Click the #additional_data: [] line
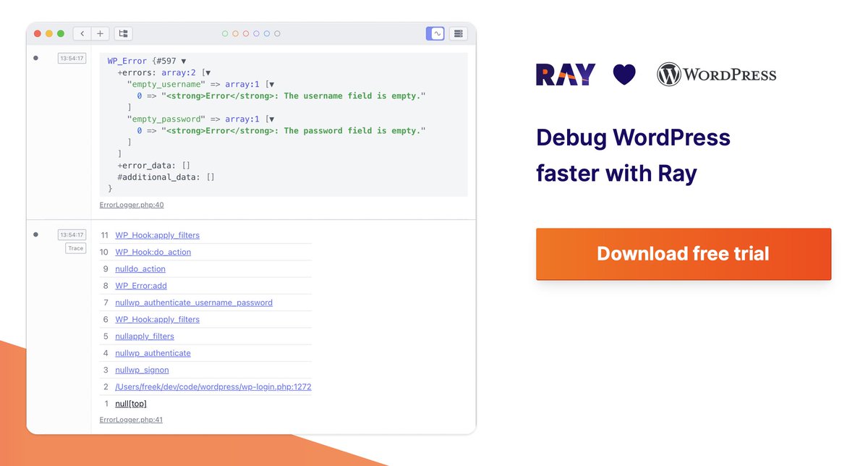 coord(166,177)
